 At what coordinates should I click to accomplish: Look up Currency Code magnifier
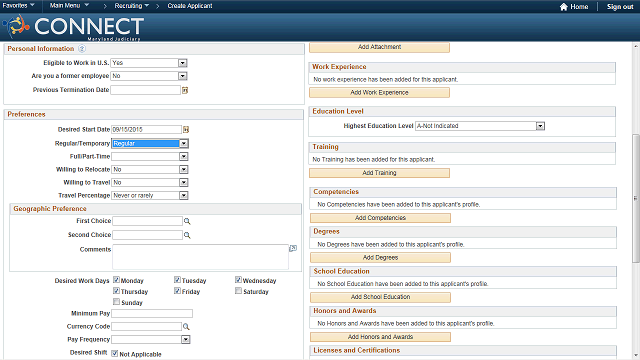coord(186,327)
